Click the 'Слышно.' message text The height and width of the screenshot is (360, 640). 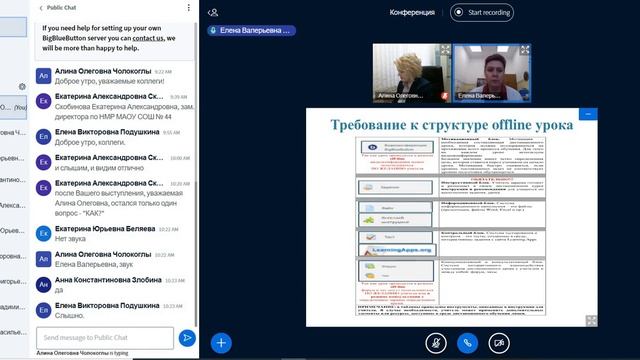coord(69,316)
